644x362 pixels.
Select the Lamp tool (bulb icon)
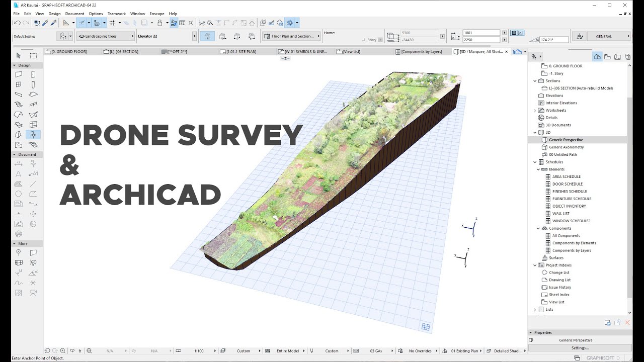tap(33, 262)
